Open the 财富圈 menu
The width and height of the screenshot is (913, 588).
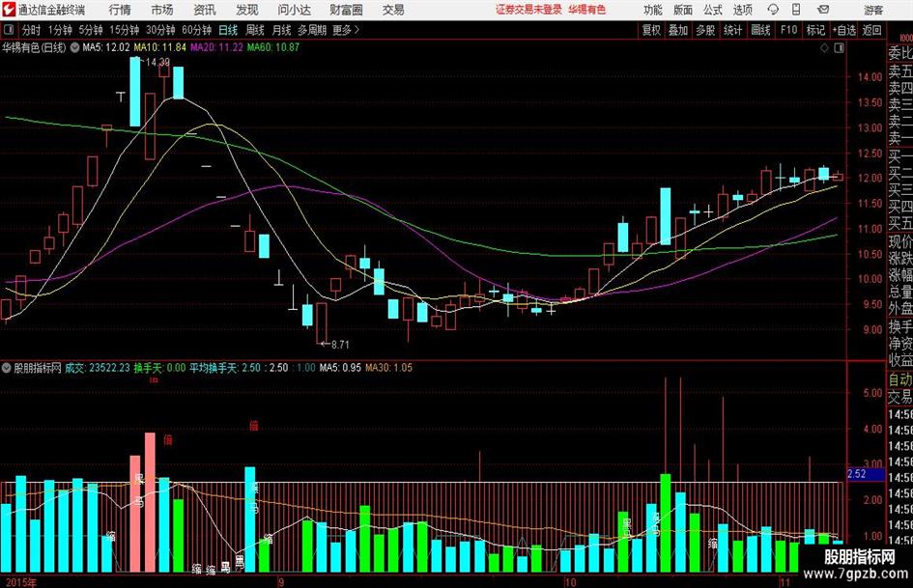tap(346, 10)
